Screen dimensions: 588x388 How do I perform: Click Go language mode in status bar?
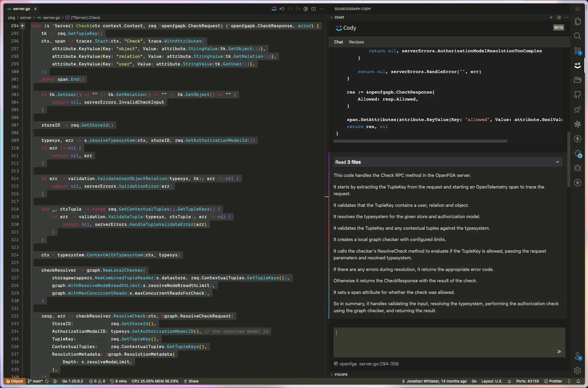point(474,381)
